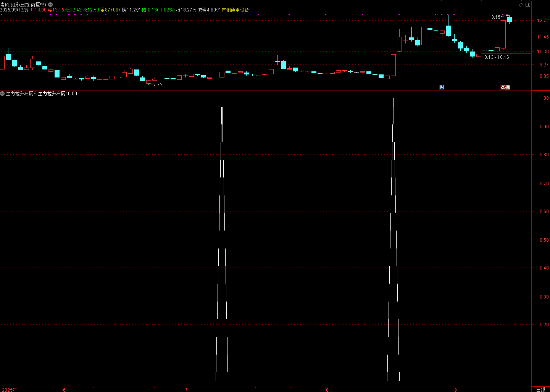This screenshot has height=392, width=550.
Task: Click the 7.72 low annotation
Action: click(158, 85)
